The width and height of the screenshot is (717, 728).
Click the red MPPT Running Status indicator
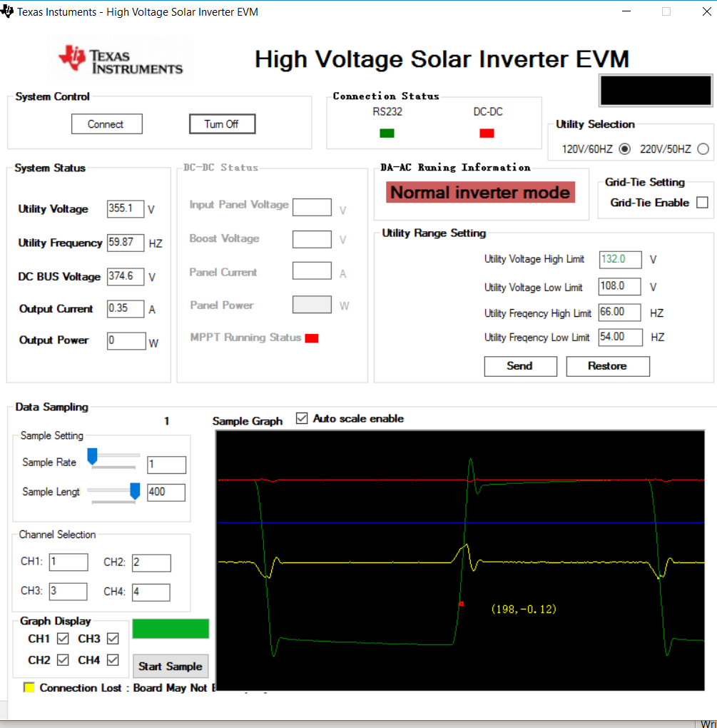point(312,338)
